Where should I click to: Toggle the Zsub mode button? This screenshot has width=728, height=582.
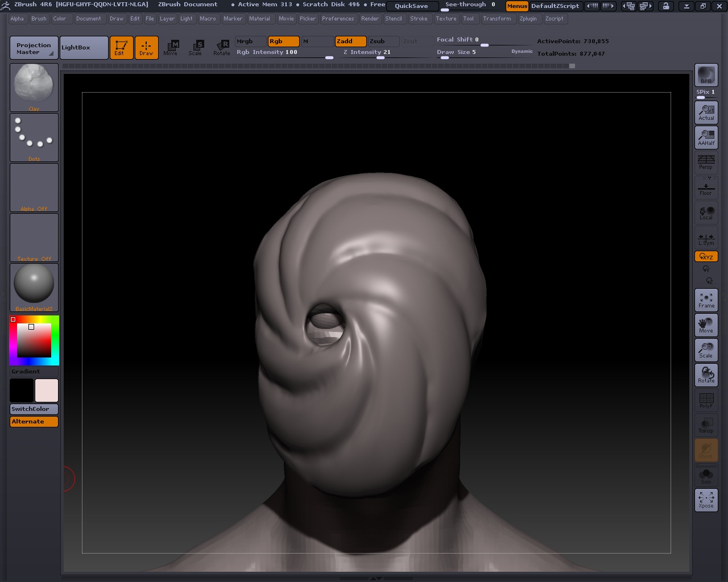(x=383, y=41)
